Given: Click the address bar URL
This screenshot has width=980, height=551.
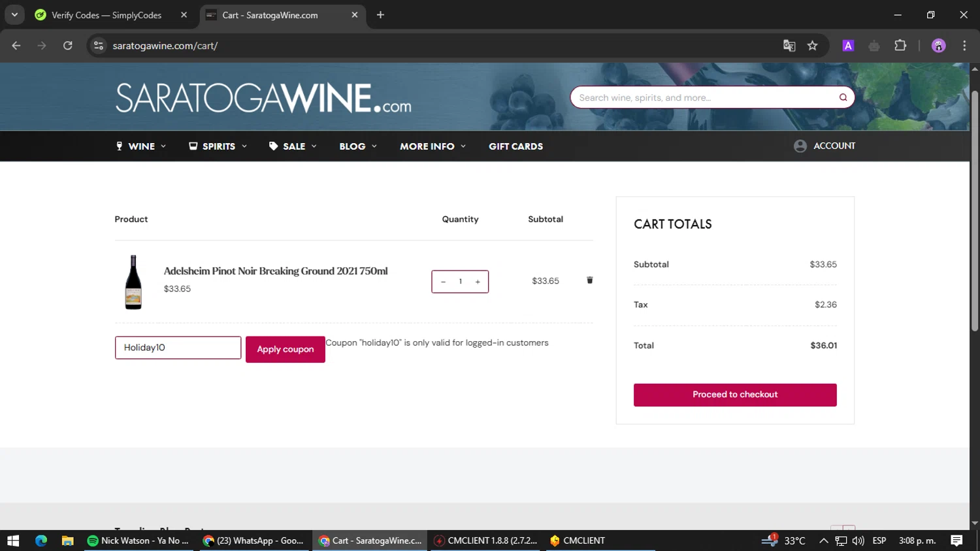Looking at the screenshot, I should pos(165,46).
